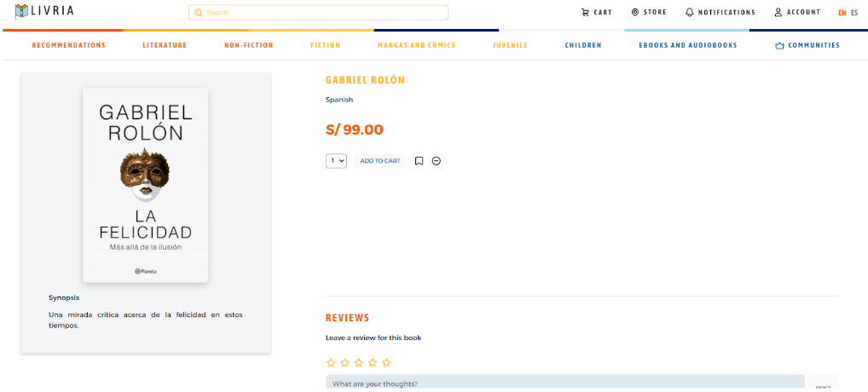Click the Synopsis heading
Image resolution: width=868 pixels, height=392 pixels.
[64, 297]
